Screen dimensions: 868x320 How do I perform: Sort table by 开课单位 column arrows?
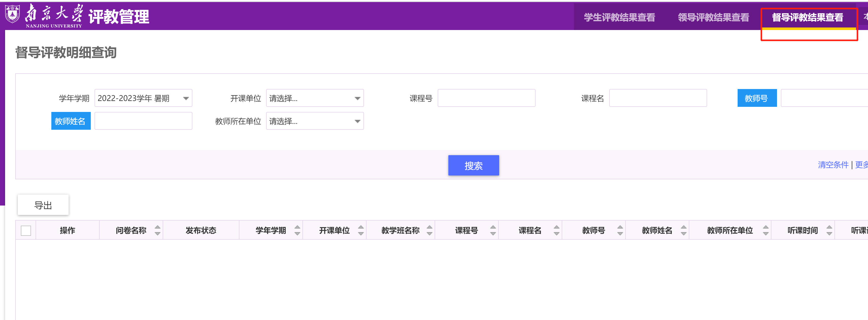(360, 230)
